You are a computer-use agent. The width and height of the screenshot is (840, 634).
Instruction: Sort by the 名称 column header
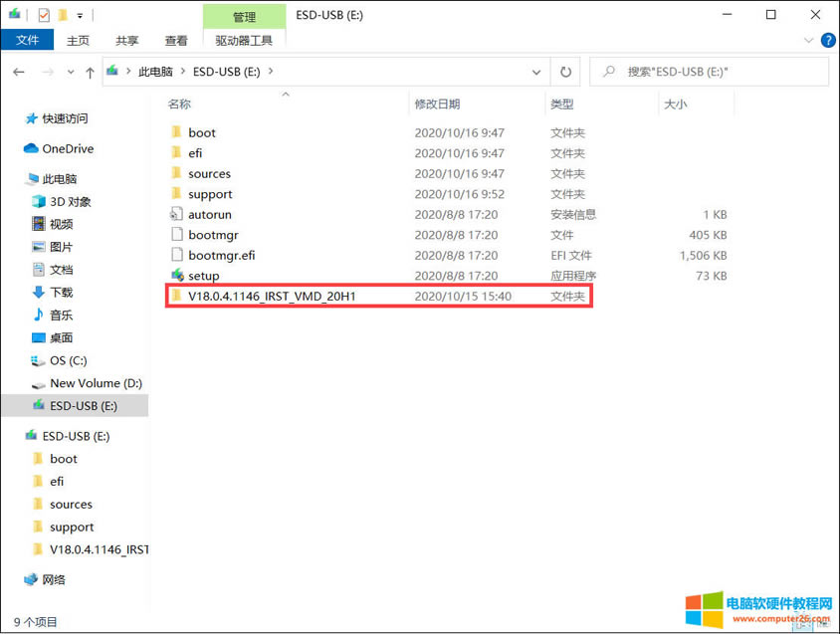[179, 104]
